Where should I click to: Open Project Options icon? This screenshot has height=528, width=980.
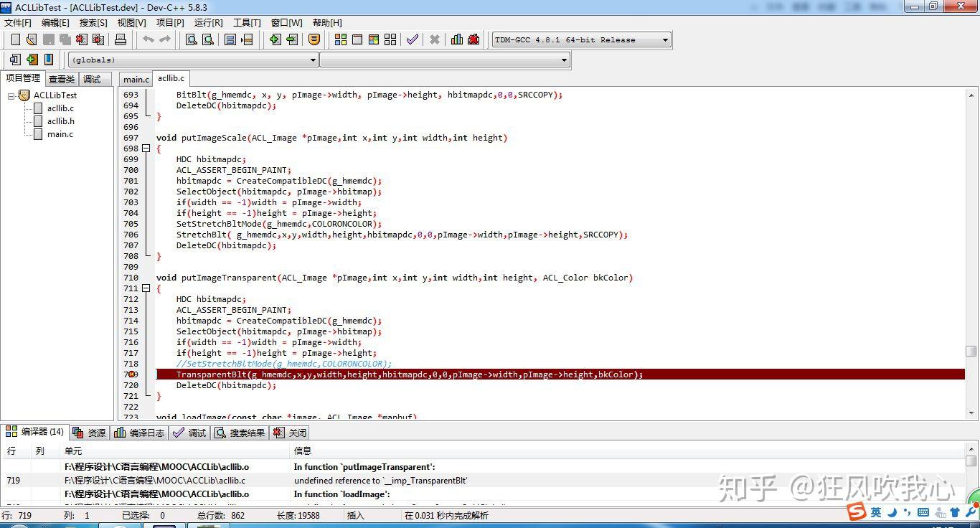[x=314, y=39]
